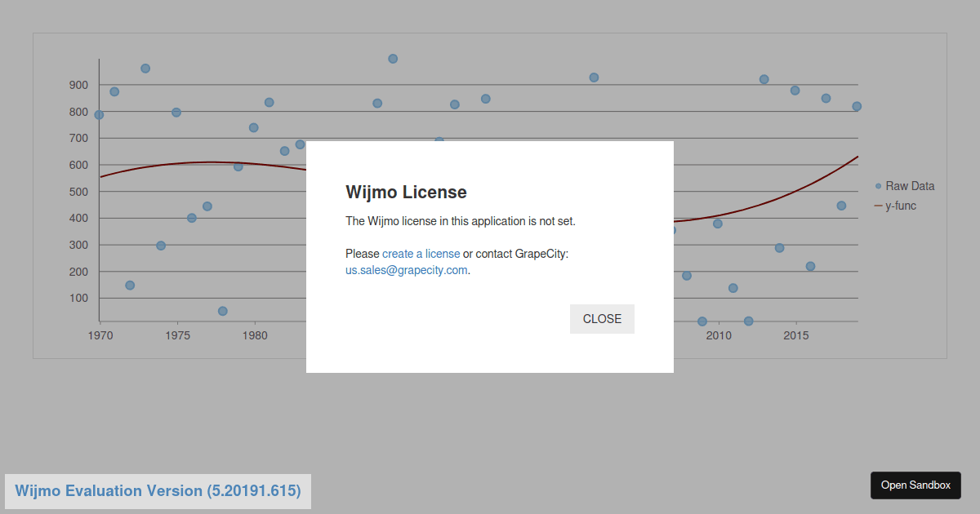This screenshot has width=980, height=514.
Task: Open the 'create a license' link
Action: click(x=421, y=254)
